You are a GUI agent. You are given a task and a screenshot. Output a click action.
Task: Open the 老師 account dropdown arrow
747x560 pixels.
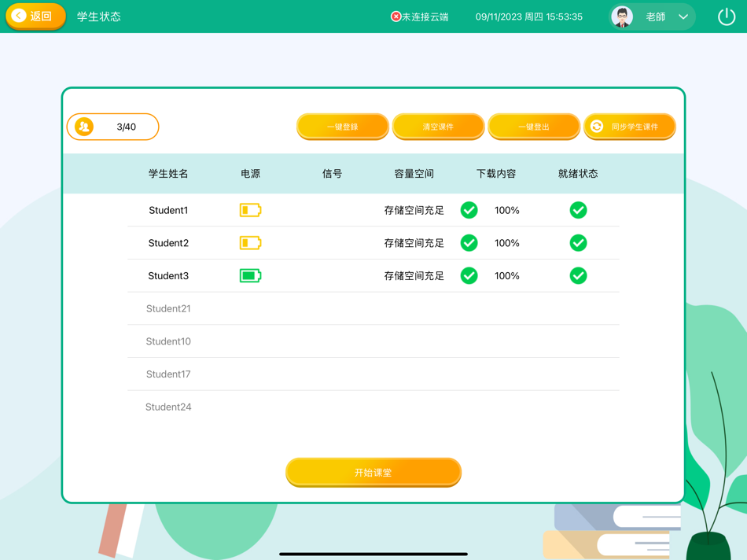point(683,17)
